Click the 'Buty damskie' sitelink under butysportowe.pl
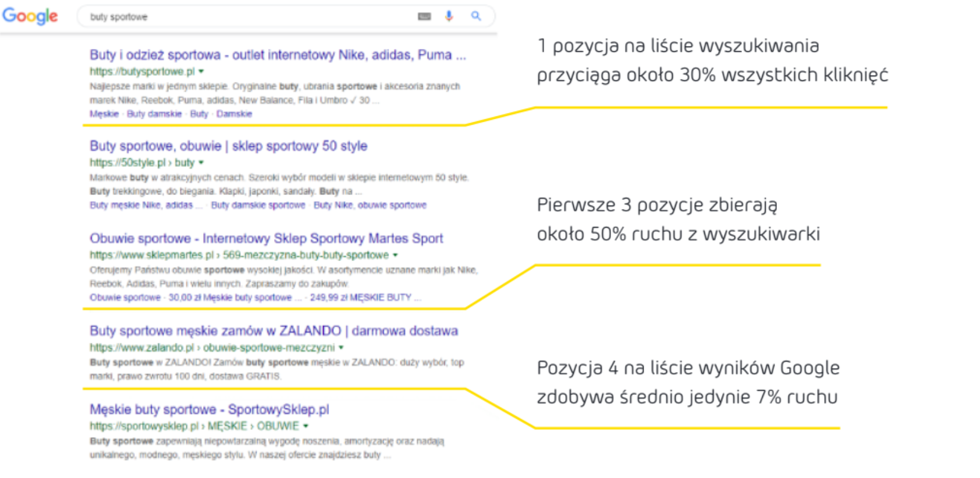Viewport: 980px width, 478px height. (x=154, y=114)
